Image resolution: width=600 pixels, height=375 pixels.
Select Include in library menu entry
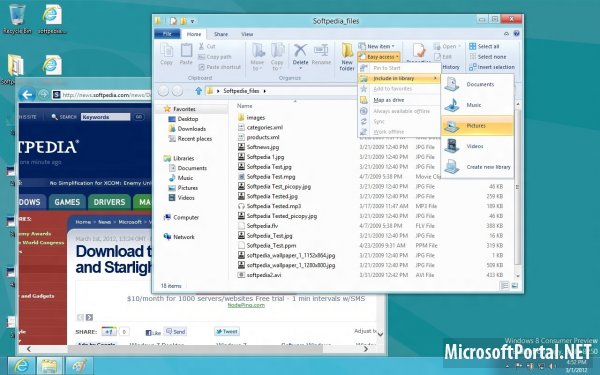(399, 78)
